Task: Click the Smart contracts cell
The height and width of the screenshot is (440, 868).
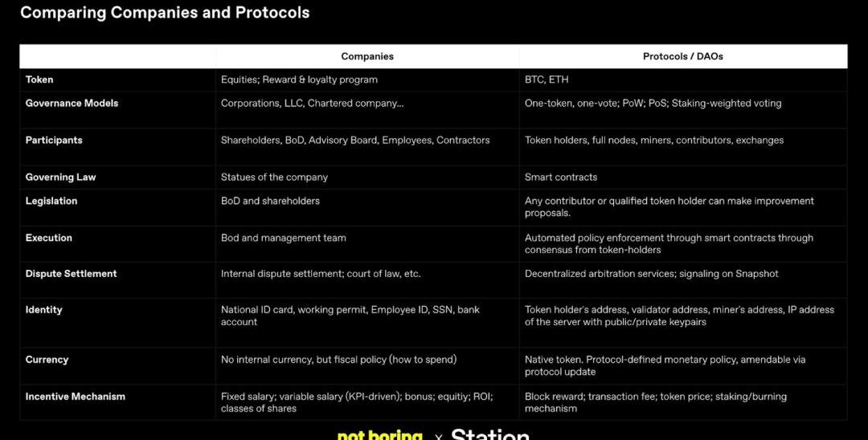Action: [561, 177]
